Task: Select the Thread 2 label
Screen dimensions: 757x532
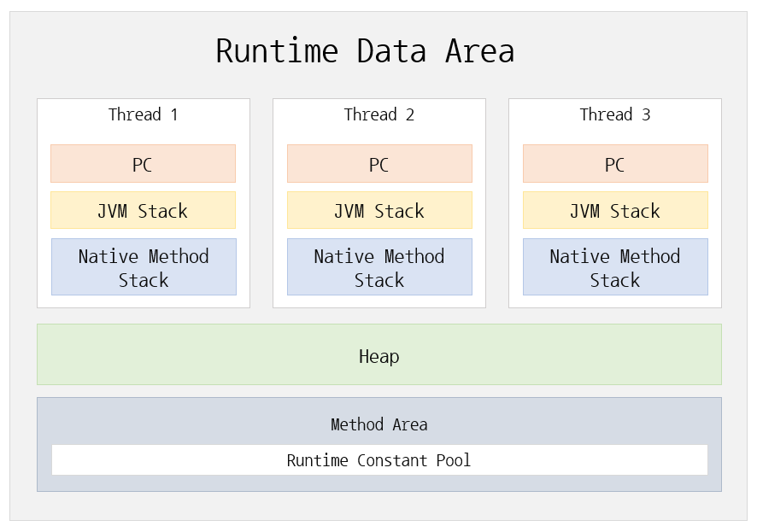Action: click(379, 114)
